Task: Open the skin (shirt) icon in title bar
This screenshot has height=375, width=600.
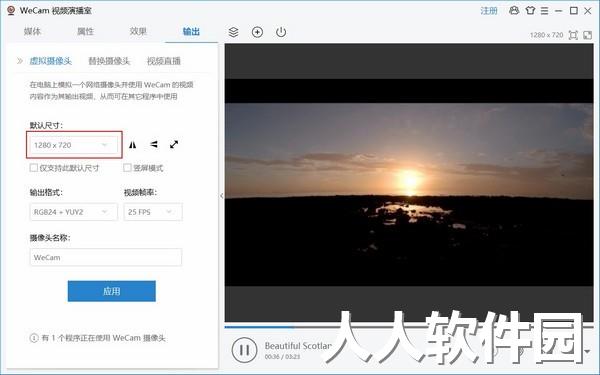Action: pos(530,10)
